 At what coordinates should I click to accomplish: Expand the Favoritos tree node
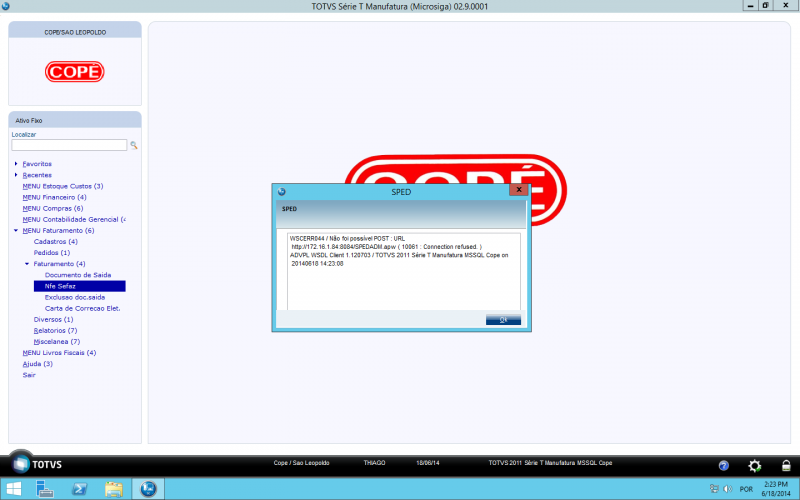coord(16,164)
